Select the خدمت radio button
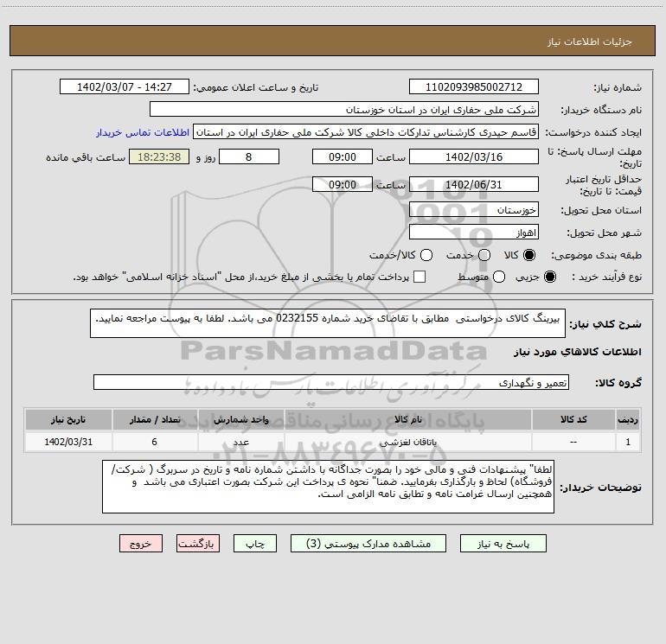This screenshot has height=644, width=666. pyautogui.click(x=484, y=255)
